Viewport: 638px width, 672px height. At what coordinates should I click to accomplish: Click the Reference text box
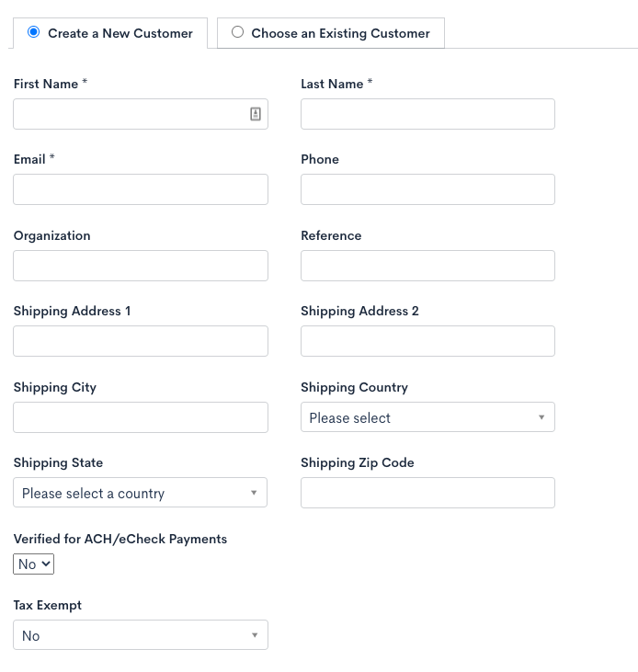coord(427,266)
